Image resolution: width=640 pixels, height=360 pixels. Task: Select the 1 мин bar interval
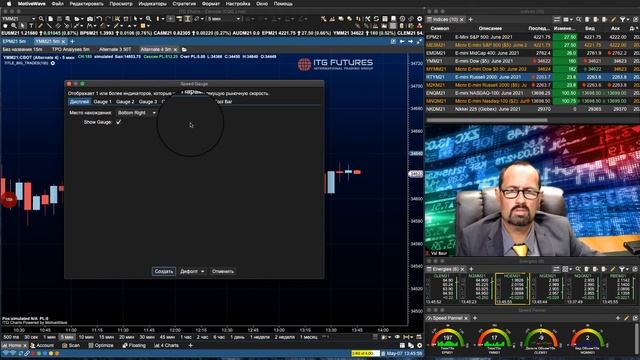click(x=49, y=337)
